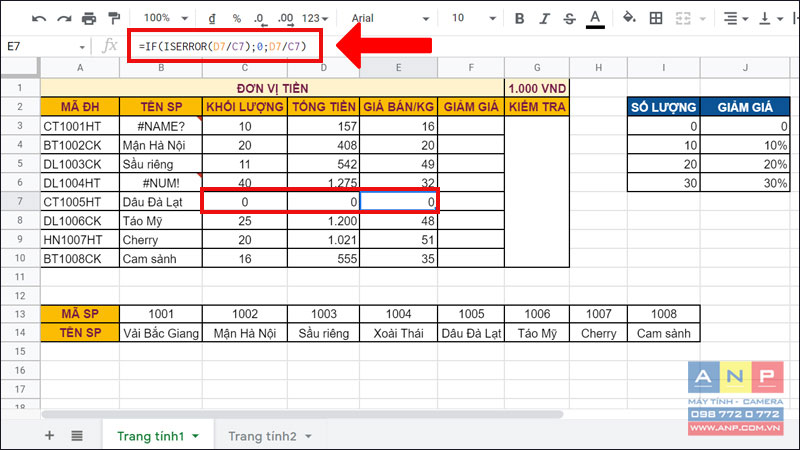Select the Xoài Thái cell
The height and width of the screenshot is (450, 800).
pyautogui.click(x=398, y=333)
